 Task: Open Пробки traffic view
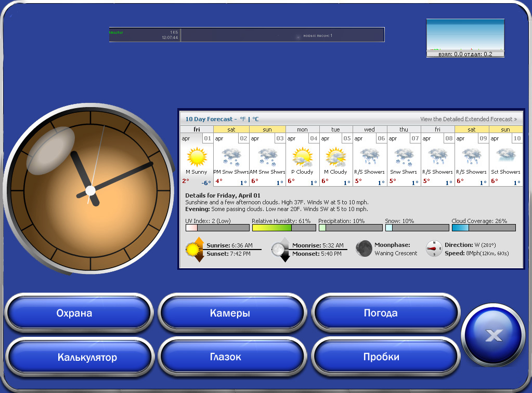pyautogui.click(x=381, y=357)
